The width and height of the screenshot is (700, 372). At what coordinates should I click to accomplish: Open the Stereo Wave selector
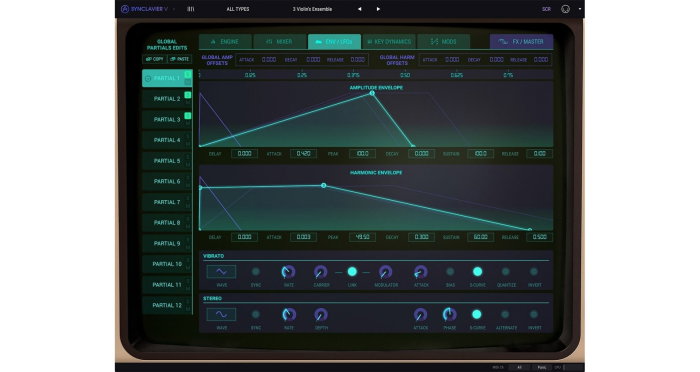click(x=221, y=314)
